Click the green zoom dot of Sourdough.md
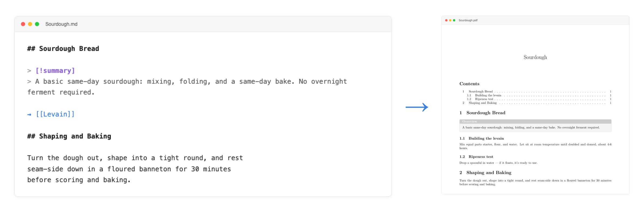Screen dimensions: 644x210 (37, 24)
